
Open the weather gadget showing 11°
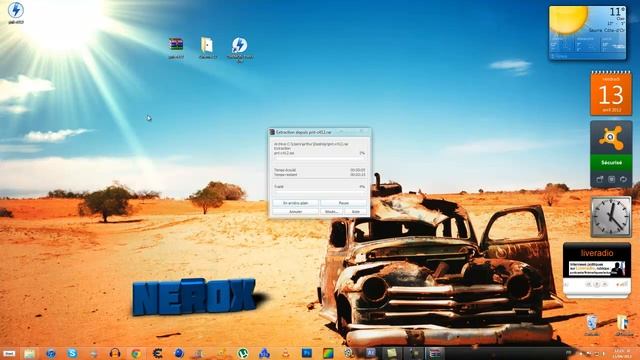click(587, 33)
